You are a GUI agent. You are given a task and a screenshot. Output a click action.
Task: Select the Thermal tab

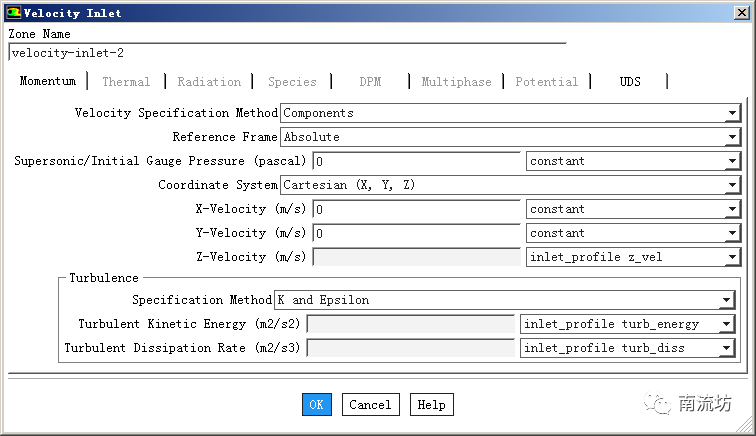[x=126, y=82]
